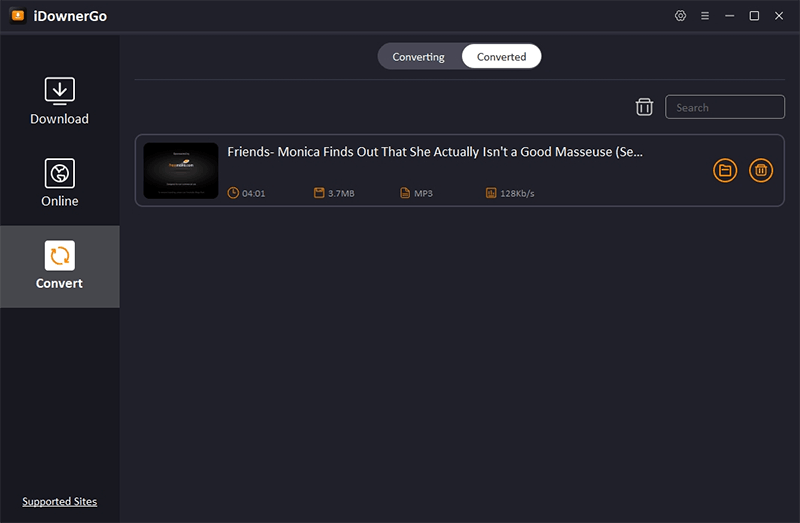The height and width of the screenshot is (523, 800).
Task: Switch to the Converting tab
Action: 418,57
